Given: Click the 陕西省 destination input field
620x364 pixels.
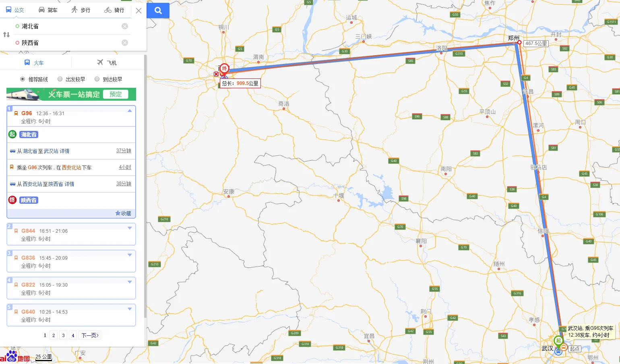Looking at the screenshot, I should pyautogui.click(x=68, y=43).
